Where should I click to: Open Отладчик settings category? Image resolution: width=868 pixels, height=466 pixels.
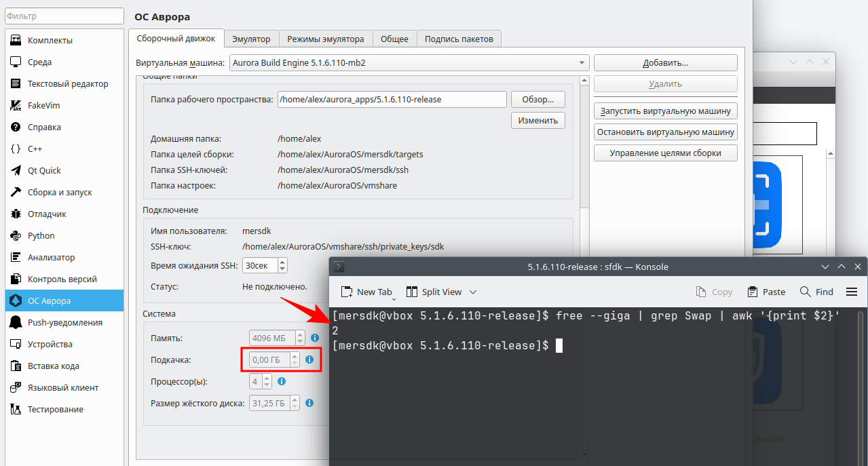coord(47,214)
